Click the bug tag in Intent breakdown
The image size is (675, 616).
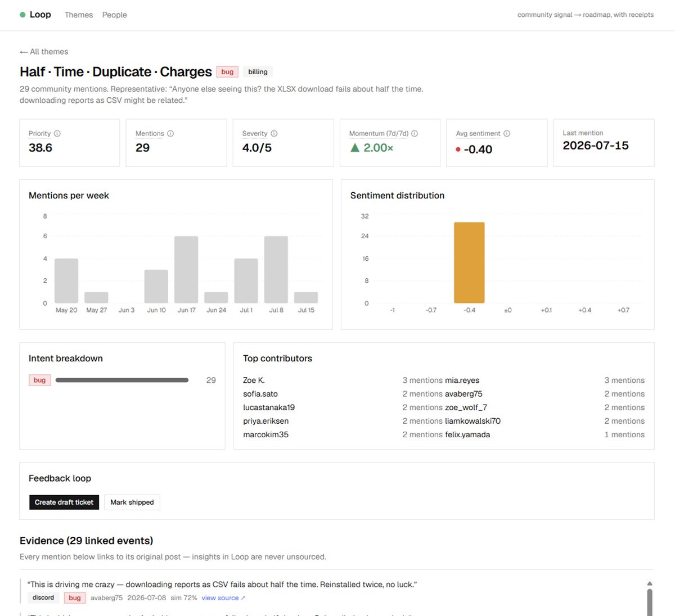tap(39, 381)
